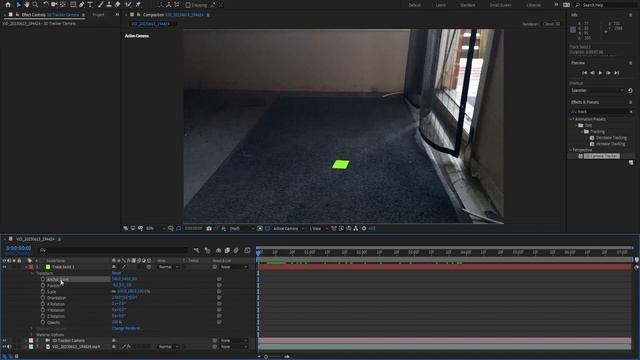Go to last frame in Preview panel
Viewport: 640px width, 360px height.
click(x=617, y=73)
